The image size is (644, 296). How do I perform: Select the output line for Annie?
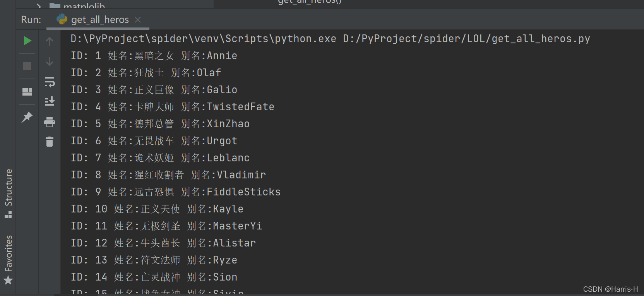click(154, 55)
